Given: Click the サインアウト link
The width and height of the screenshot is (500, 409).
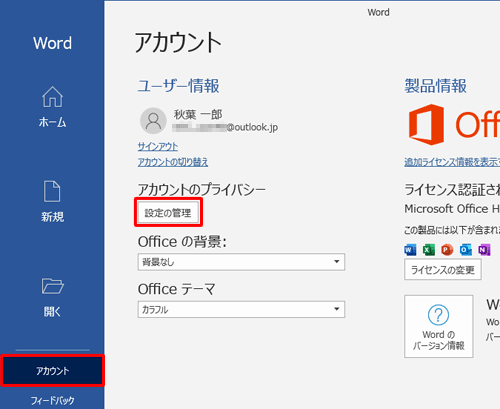Looking at the screenshot, I should click(158, 146).
